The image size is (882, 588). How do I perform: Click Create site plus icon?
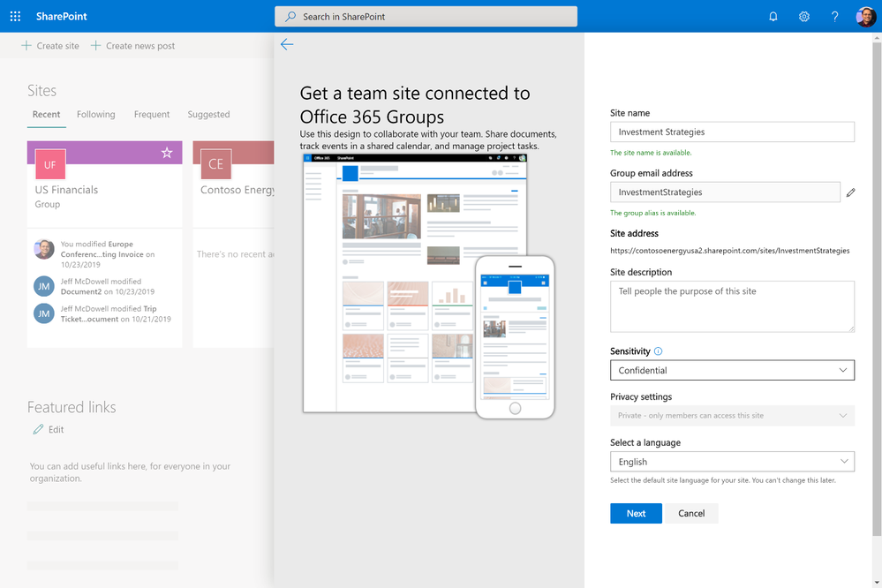click(26, 46)
